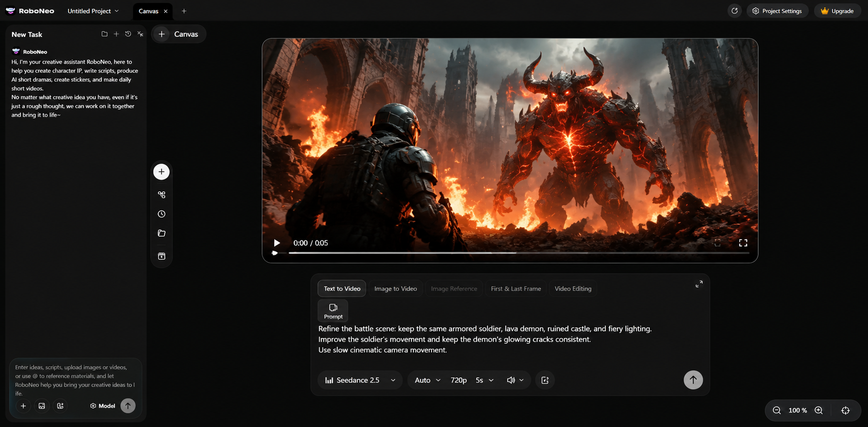Open the audio speaker dropdown
This screenshot has height=427, width=868.
pos(515,380)
